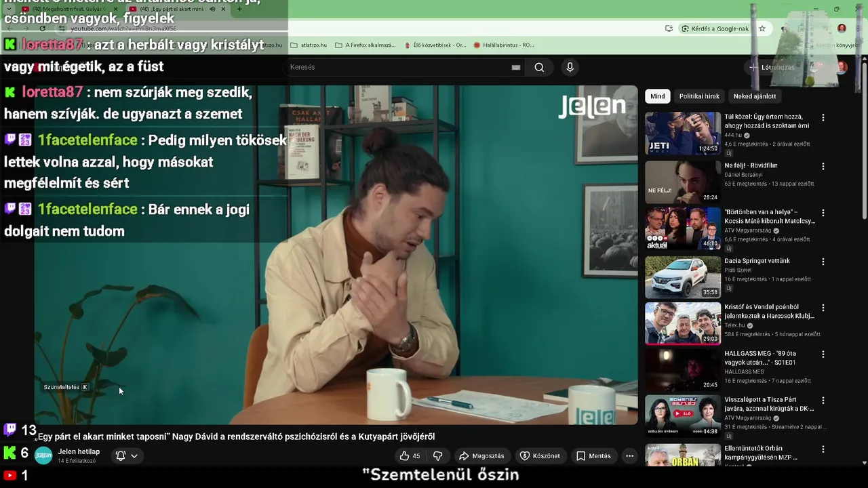Open the 'Jelen hetilap' channel name link
Screen dimensions: 868x488
pyautogui.click(x=79, y=452)
